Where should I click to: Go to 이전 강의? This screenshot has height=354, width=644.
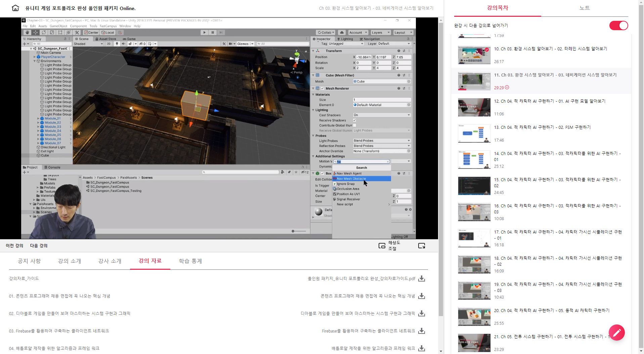click(14, 246)
